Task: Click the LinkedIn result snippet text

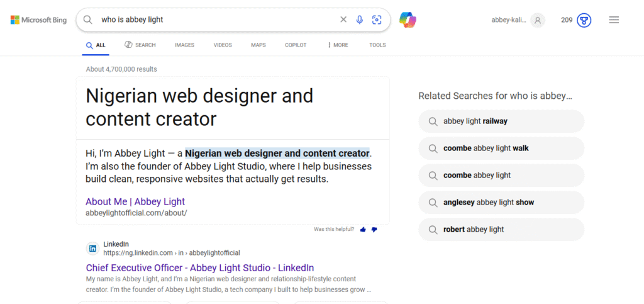Action: coord(228,284)
